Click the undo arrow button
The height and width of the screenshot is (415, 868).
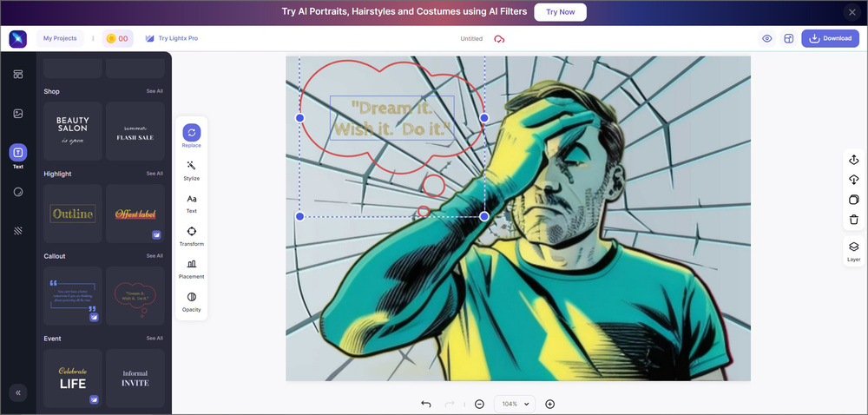click(425, 405)
